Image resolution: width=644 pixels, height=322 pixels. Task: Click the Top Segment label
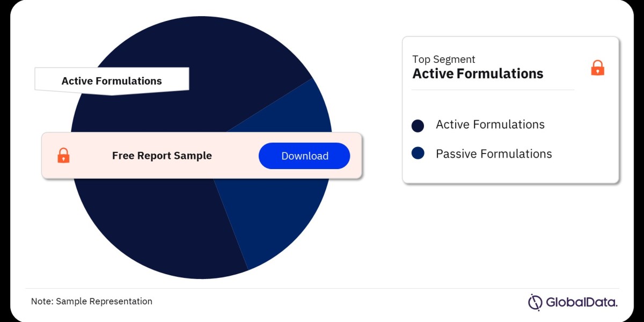[444, 60]
